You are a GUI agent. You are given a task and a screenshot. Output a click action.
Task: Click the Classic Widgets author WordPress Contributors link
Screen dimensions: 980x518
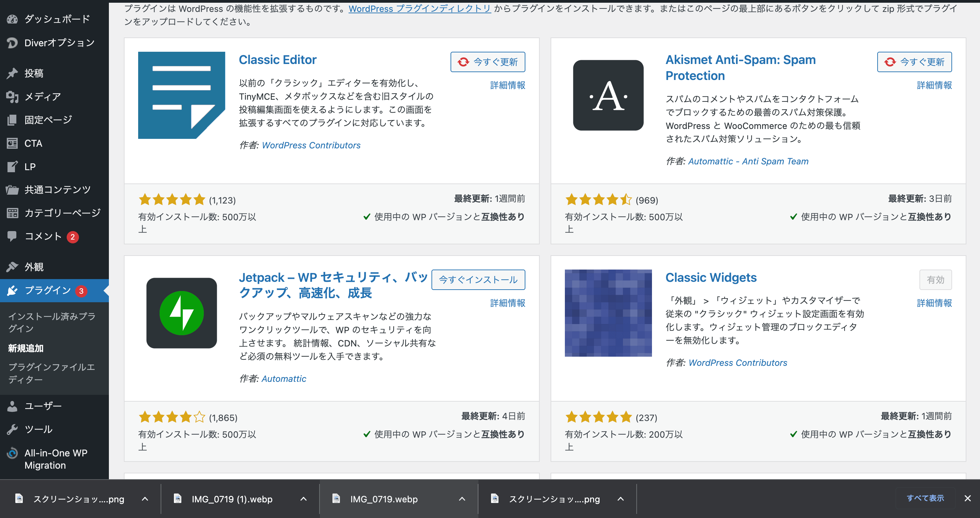coord(738,363)
